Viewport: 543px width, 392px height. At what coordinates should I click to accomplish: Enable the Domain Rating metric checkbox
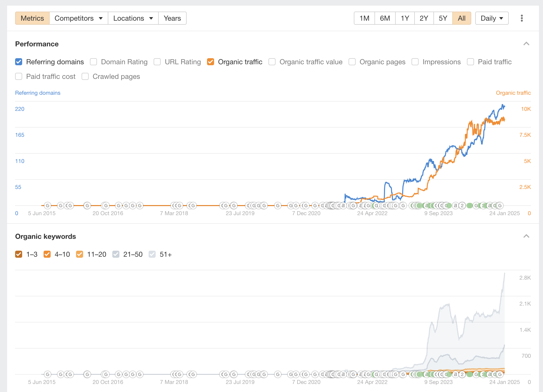(x=93, y=62)
